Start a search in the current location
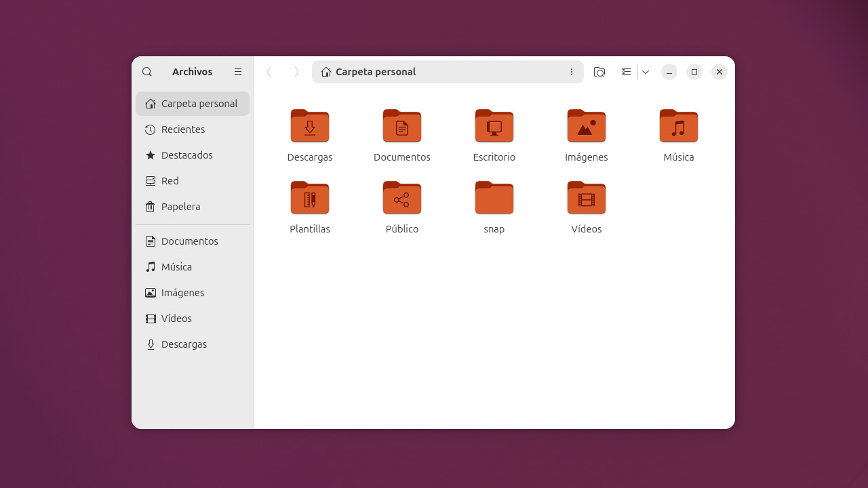868x488 pixels. coord(599,71)
